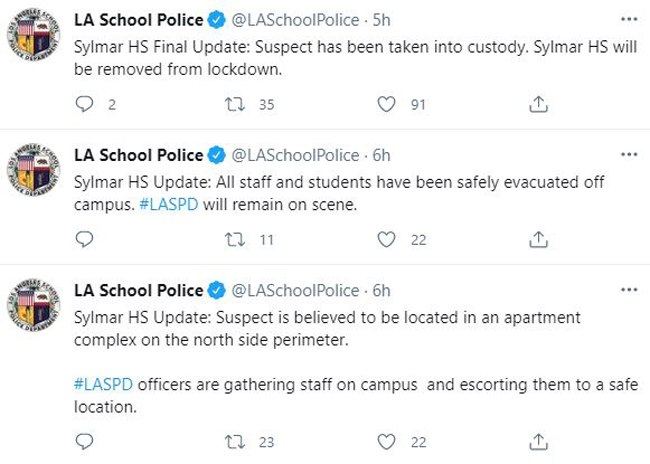Open @LASchoolPolice handle on the 5h tweet
Viewport: 650px width, 464px height.
pos(295,20)
